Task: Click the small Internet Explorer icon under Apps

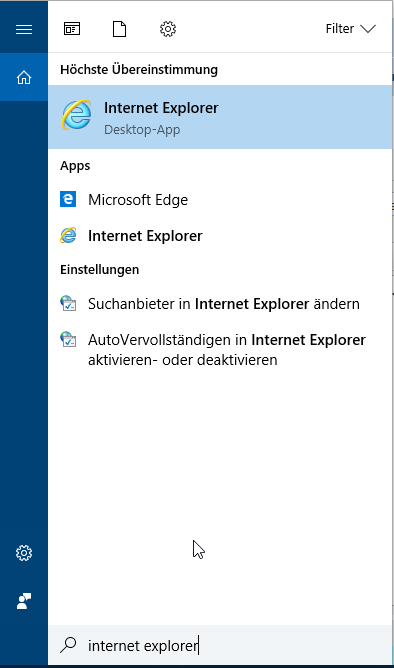Action: pos(68,235)
